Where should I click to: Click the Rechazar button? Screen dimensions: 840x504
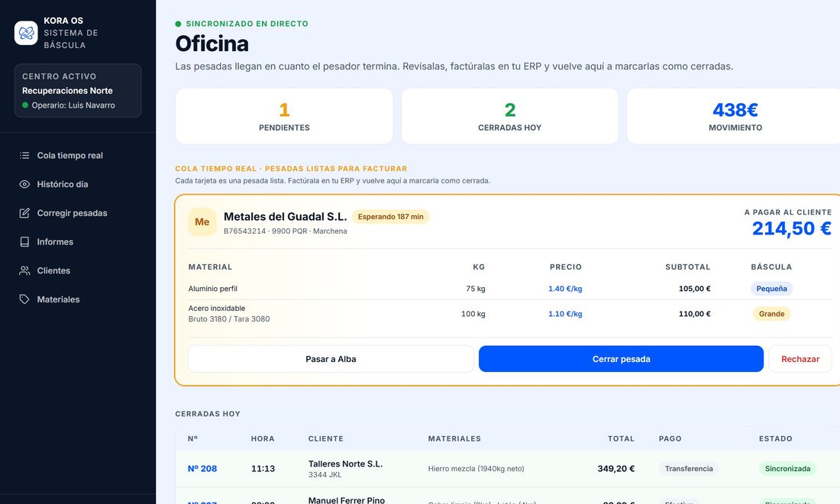(x=800, y=359)
